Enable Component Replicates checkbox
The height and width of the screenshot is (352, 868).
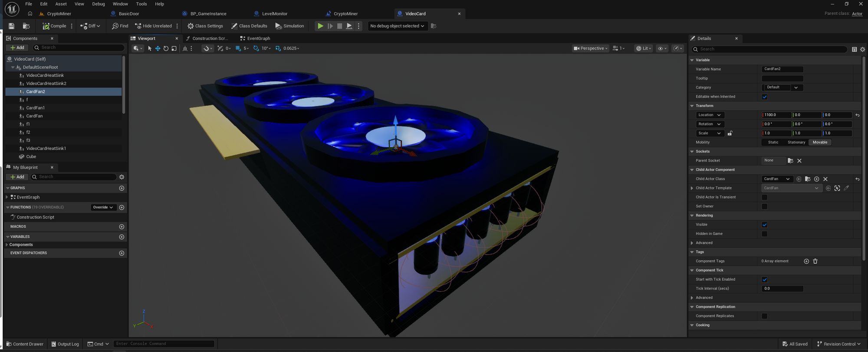[765, 316]
